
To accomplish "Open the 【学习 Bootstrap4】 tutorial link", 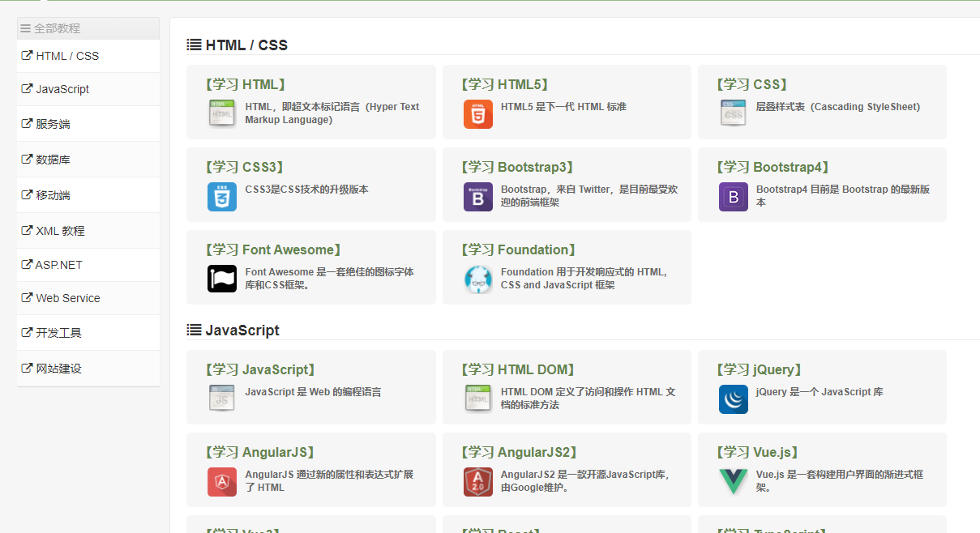I will (774, 167).
